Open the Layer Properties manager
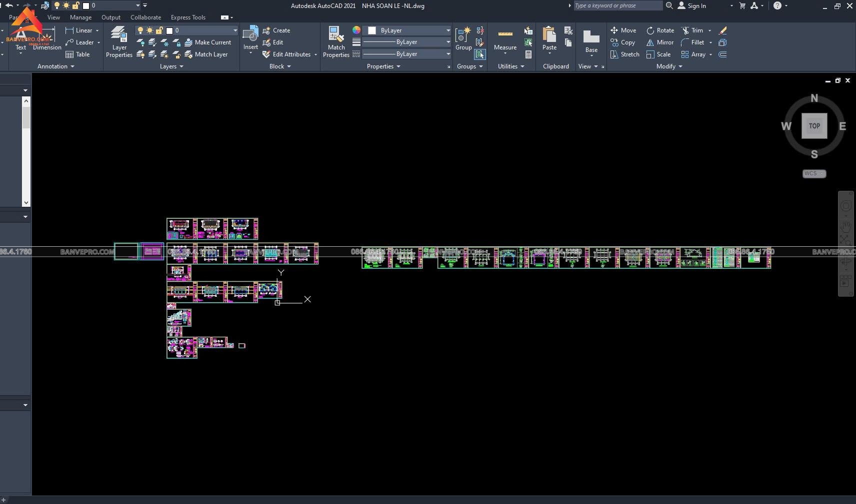 click(x=119, y=42)
